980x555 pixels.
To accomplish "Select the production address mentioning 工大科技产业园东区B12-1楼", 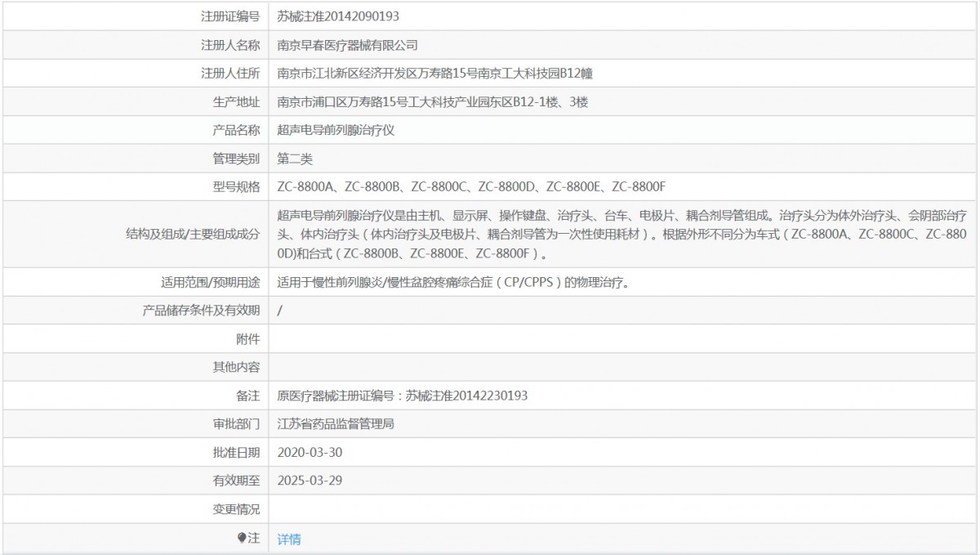I will coord(433,102).
